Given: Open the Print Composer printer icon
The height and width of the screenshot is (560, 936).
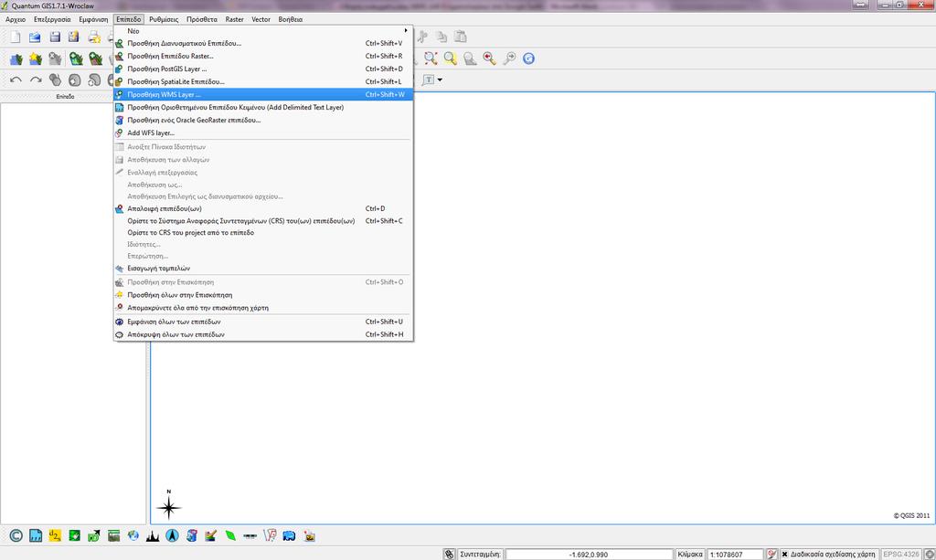Looking at the screenshot, I should (x=94, y=37).
